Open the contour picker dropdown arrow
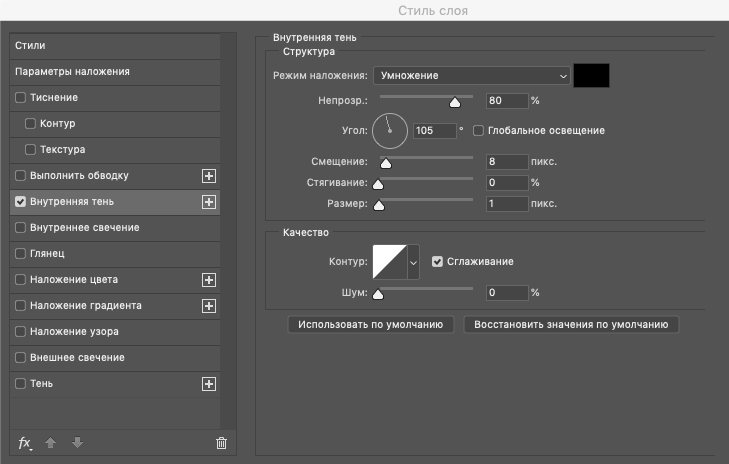This screenshot has width=729, height=464. (x=413, y=262)
